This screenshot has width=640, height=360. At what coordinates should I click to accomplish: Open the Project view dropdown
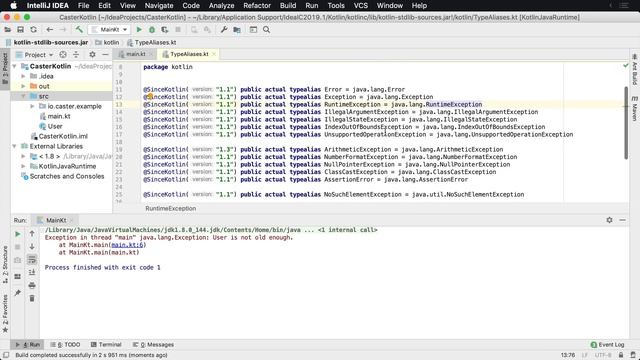35,55
